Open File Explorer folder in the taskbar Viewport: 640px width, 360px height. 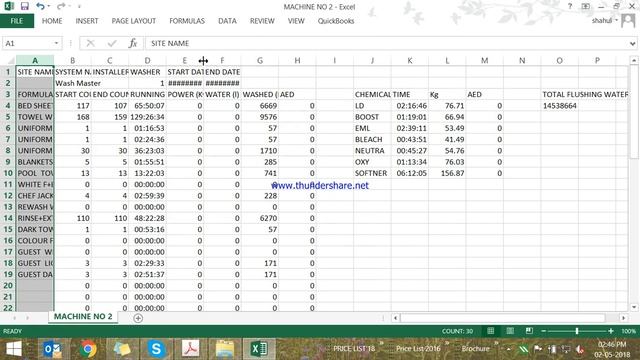224,349
